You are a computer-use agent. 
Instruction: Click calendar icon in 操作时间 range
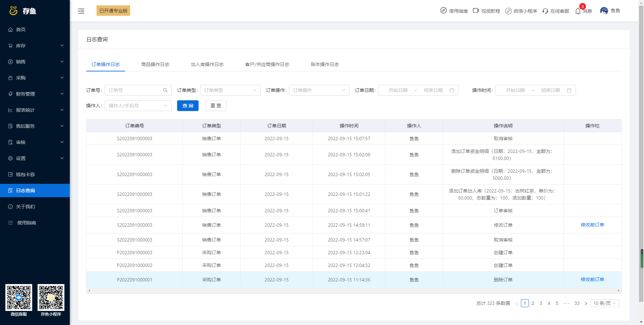pyautogui.click(x=569, y=90)
